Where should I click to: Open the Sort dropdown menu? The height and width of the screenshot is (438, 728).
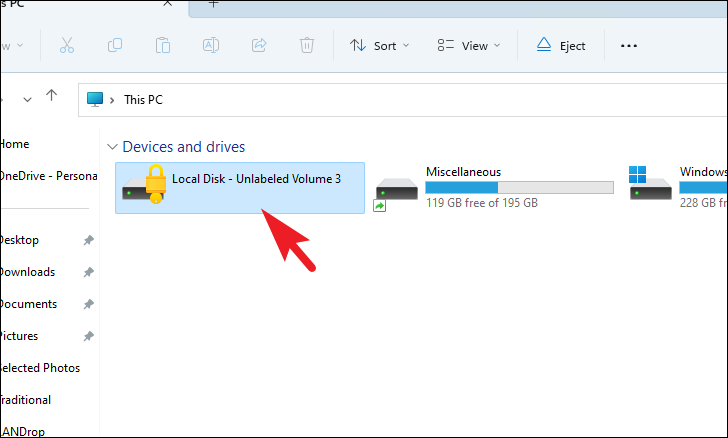379,46
